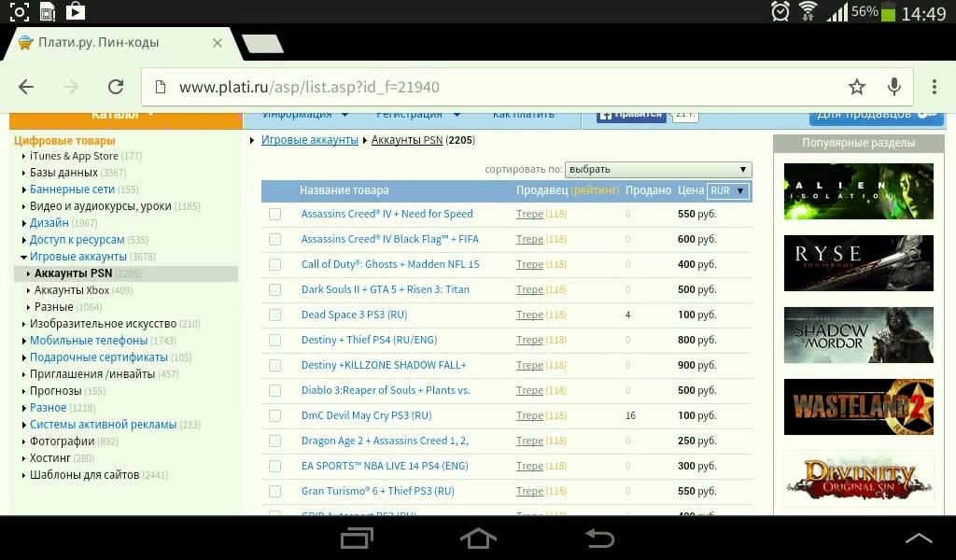956x560 pixels.
Task: Open the Wasteland 2 banner
Action: [859, 407]
